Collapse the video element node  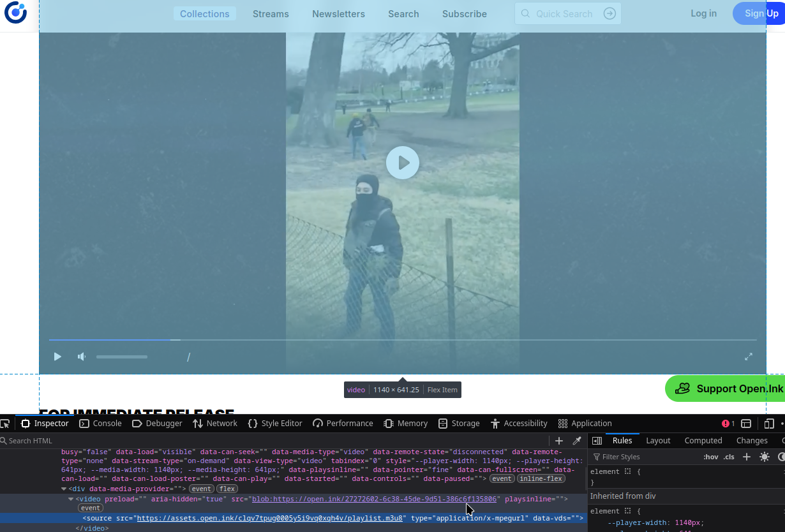click(x=71, y=499)
